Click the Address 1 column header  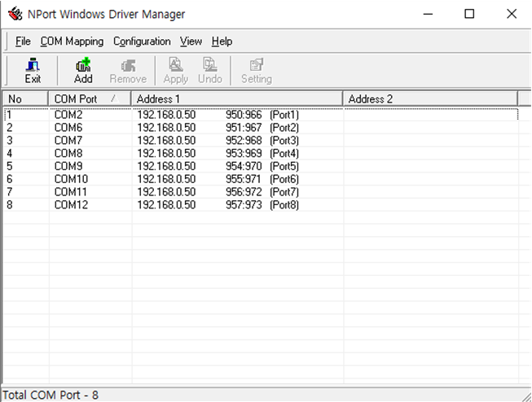[x=237, y=99]
